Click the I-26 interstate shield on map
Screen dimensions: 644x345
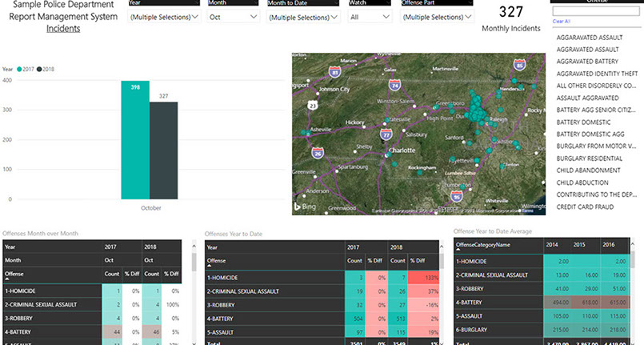[x=318, y=152]
